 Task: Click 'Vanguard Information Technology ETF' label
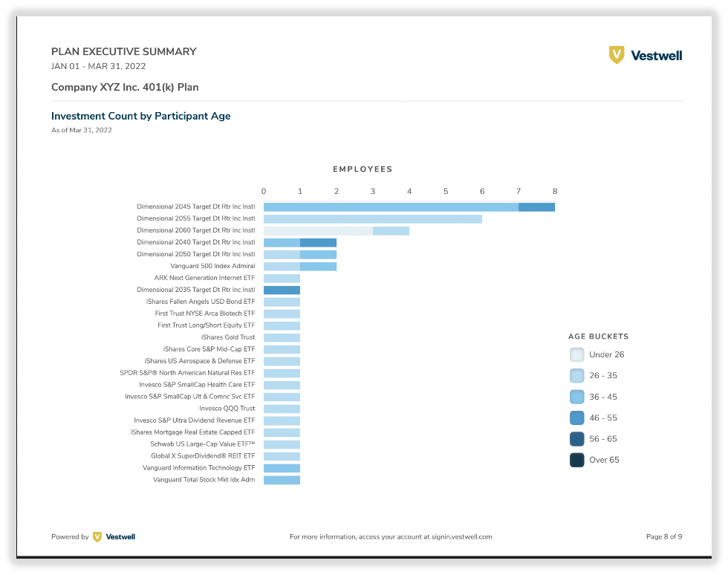tap(199, 468)
